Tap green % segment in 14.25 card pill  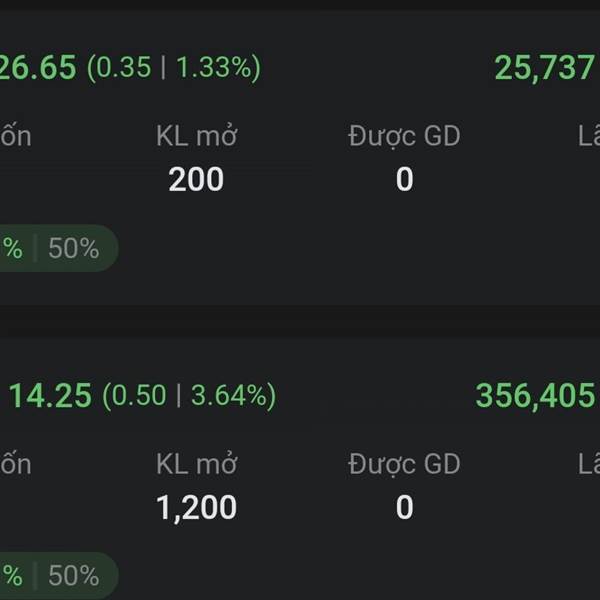coord(11,576)
